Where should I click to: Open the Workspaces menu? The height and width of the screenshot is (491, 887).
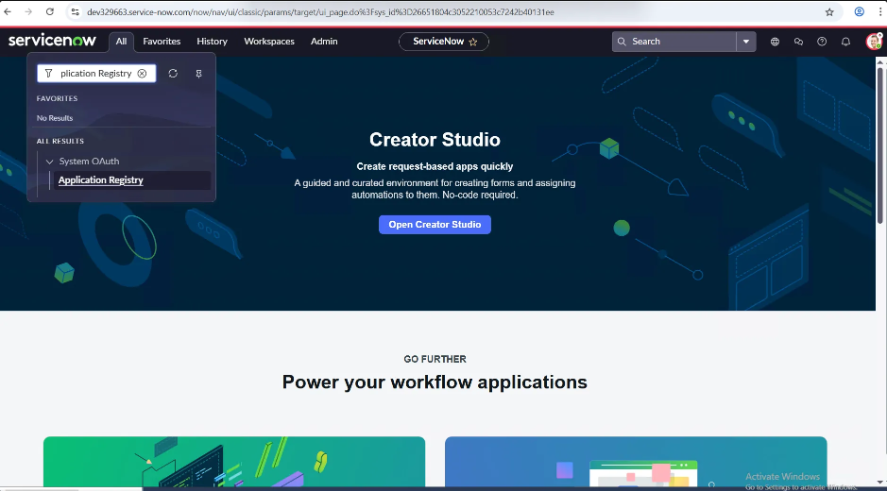pyautogui.click(x=269, y=41)
